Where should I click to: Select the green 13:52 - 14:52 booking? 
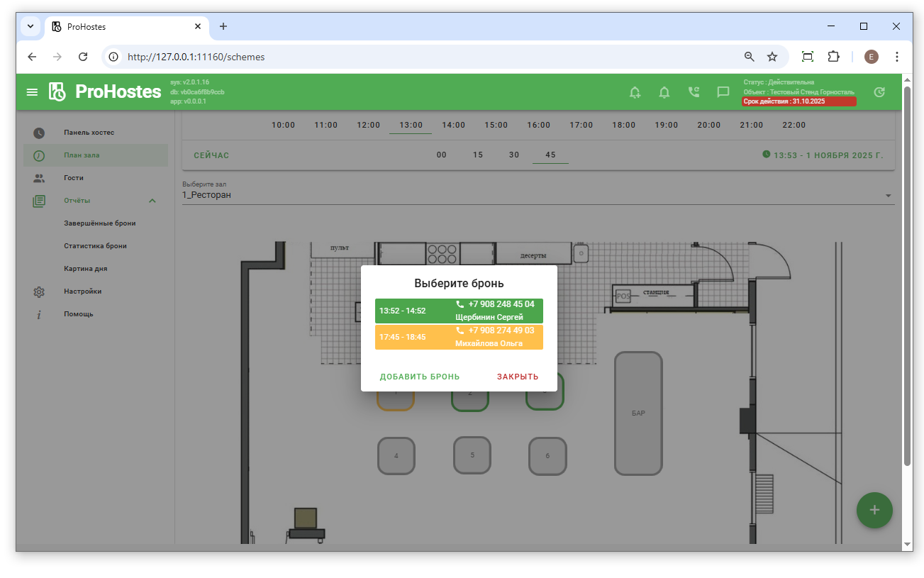tap(459, 311)
